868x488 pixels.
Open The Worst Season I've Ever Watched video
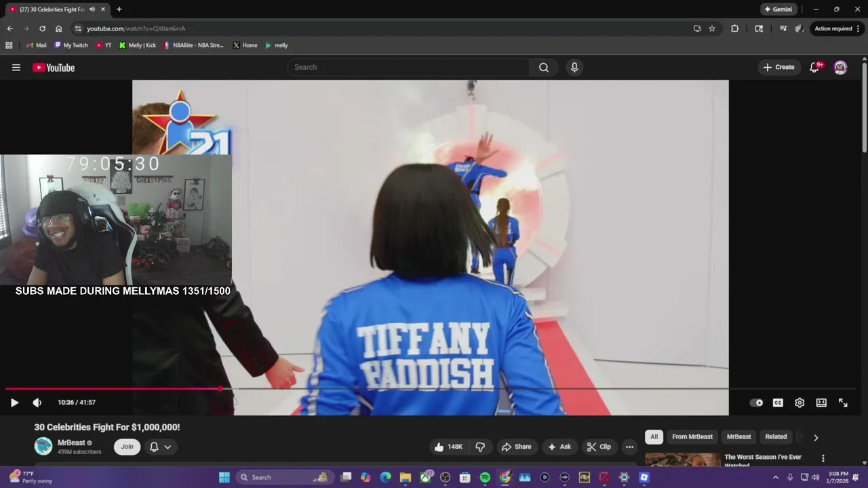click(x=763, y=460)
